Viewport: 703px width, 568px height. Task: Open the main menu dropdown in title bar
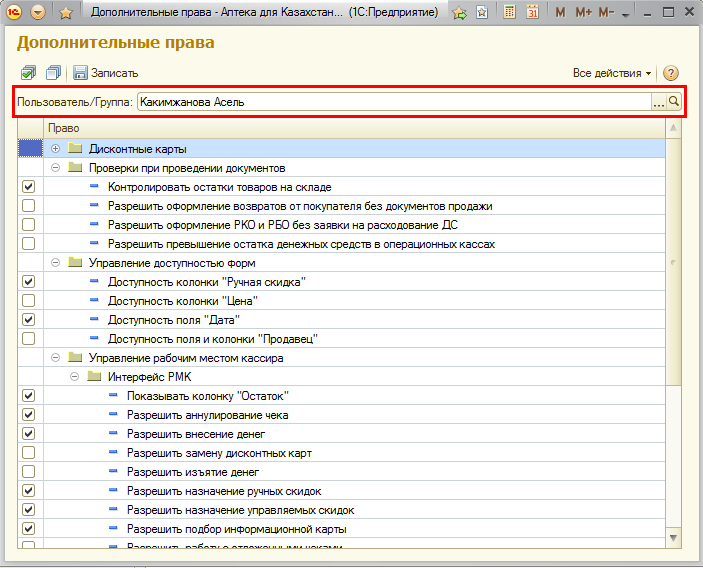(x=38, y=13)
